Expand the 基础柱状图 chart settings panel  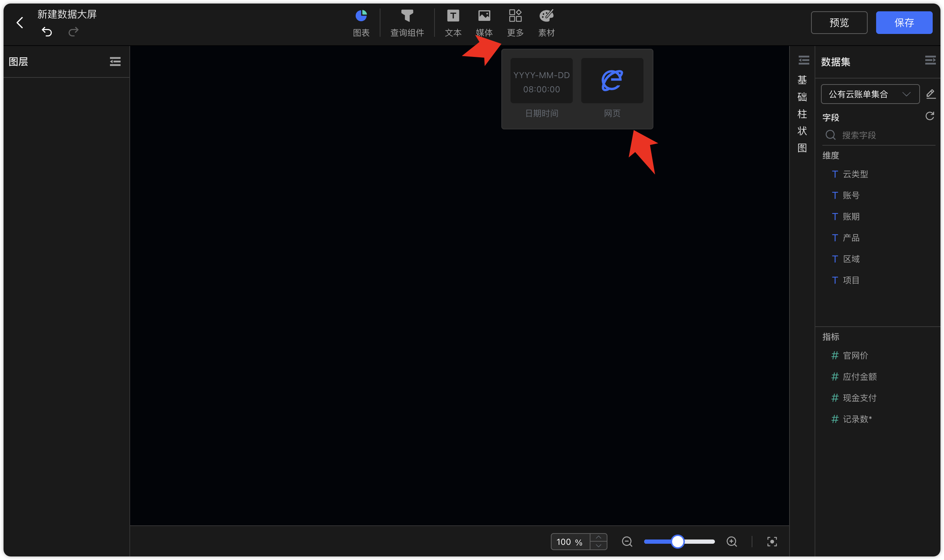click(x=804, y=60)
